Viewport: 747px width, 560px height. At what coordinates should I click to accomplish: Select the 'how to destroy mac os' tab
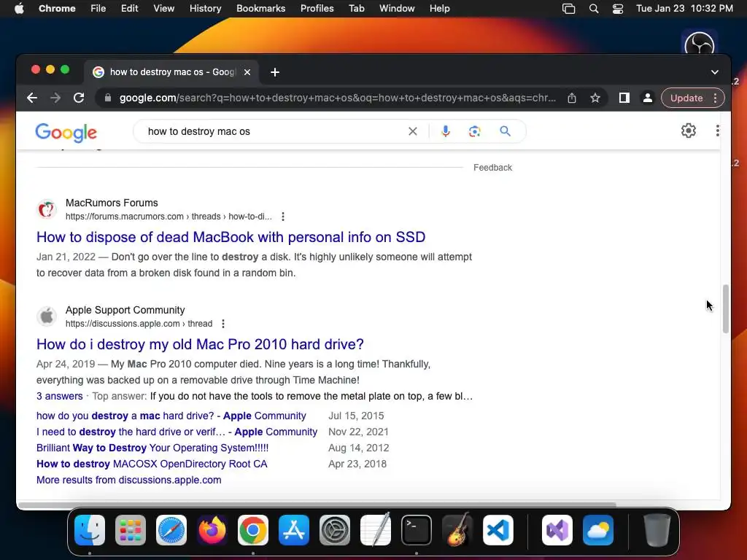[x=172, y=72]
